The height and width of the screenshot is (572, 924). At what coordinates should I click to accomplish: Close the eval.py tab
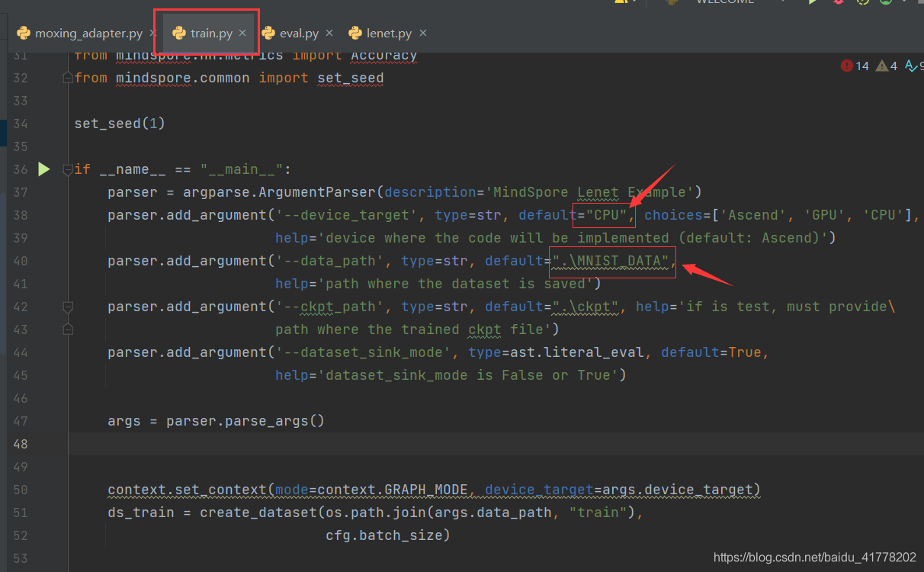click(x=329, y=33)
